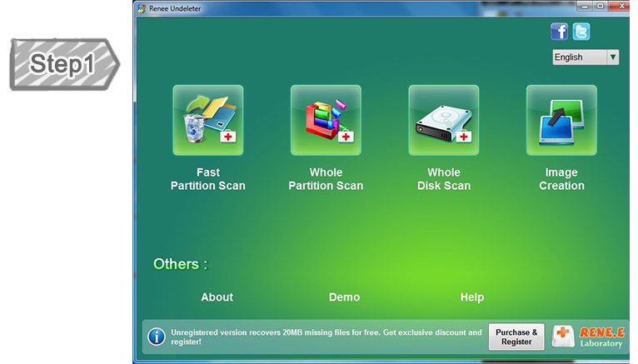Viewport: 638px width, 364px height.
Task: Click the Renee Undeleter title bar icon
Action: tap(142, 7)
